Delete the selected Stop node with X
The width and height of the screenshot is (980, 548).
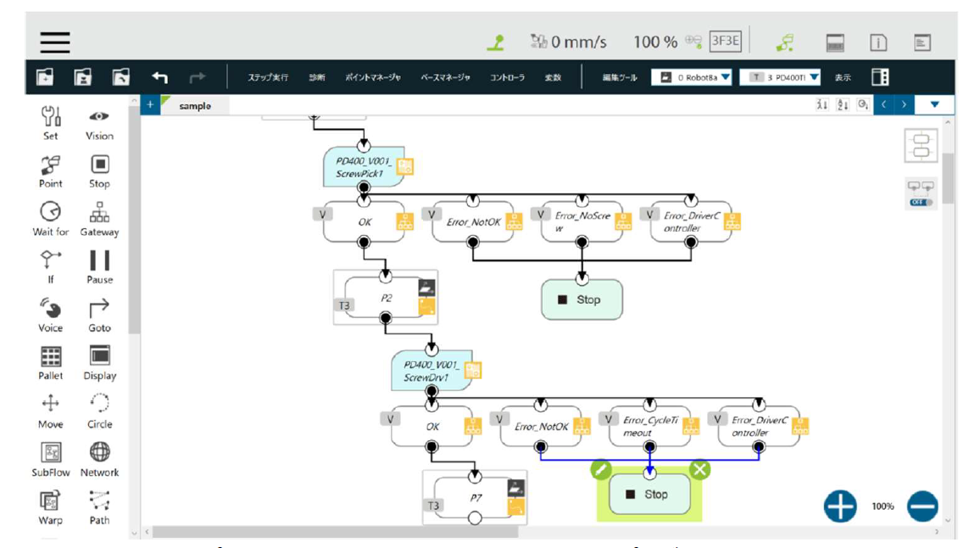(x=700, y=470)
